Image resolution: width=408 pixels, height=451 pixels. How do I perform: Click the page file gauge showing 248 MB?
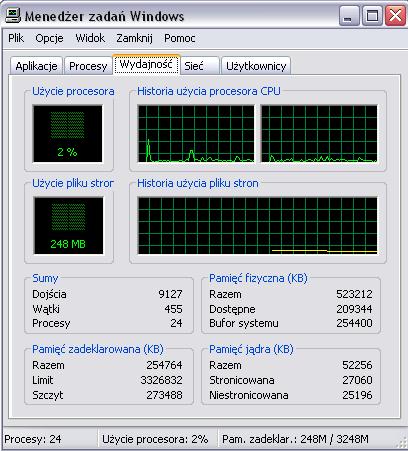click(68, 226)
